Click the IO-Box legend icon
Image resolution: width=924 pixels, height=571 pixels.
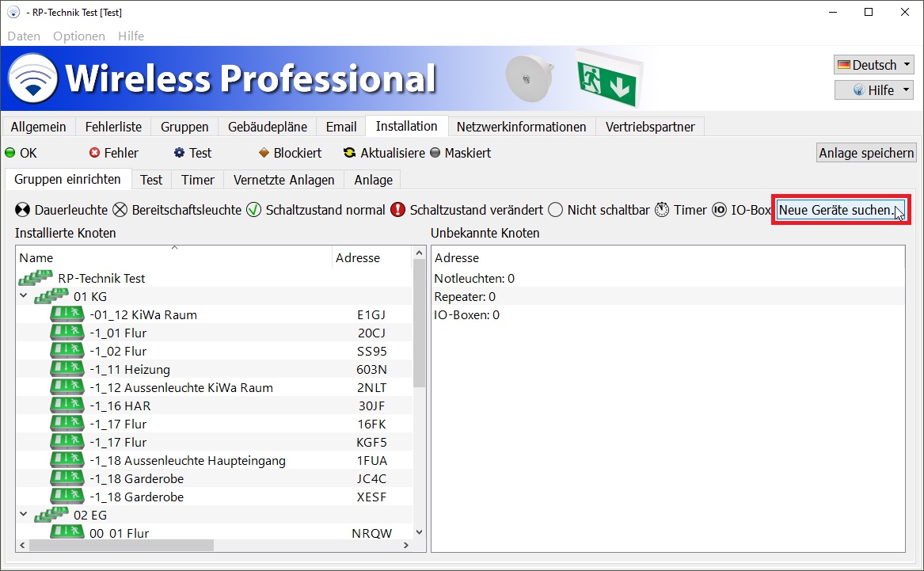pyautogui.click(x=720, y=210)
